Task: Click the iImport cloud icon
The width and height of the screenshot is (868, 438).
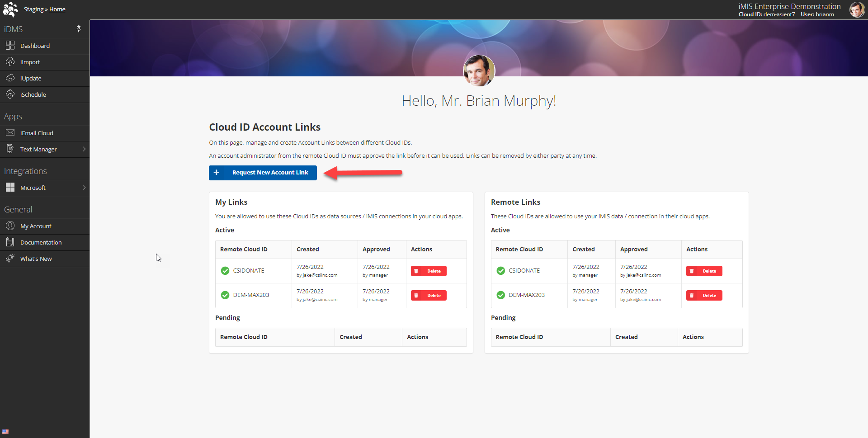Action: click(x=10, y=61)
